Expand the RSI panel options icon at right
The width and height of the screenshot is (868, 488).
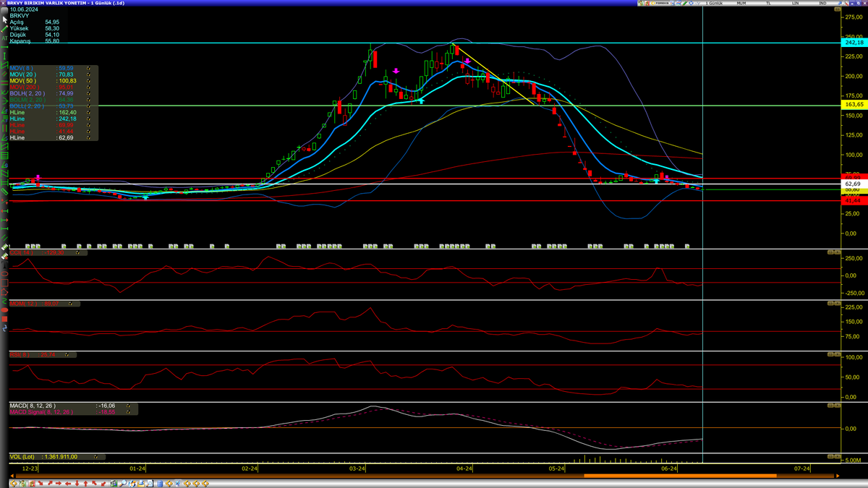831,355
